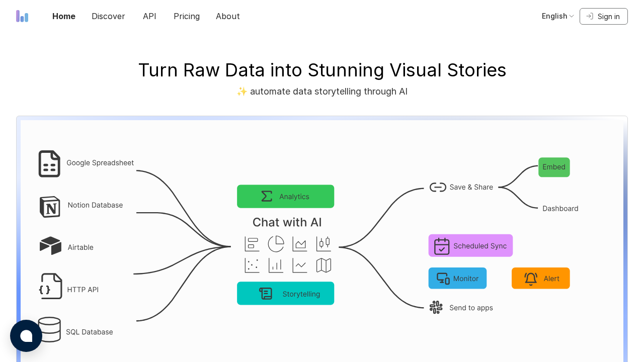
Task: Click the candlestick chart icon
Action: [324, 244]
